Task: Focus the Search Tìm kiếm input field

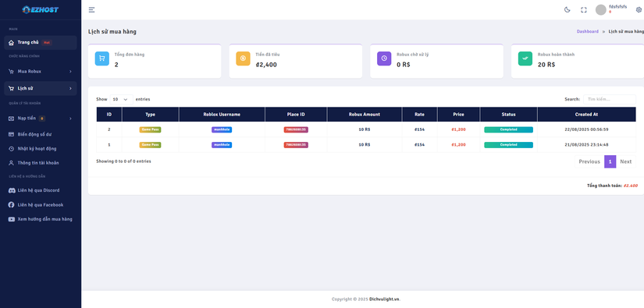Action: click(610, 99)
